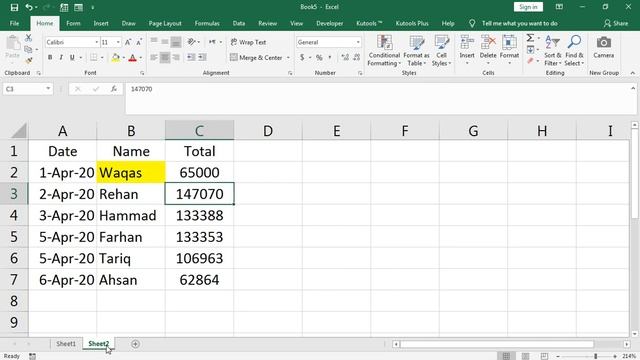Switch to the Kutools Plus tab
The width and height of the screenshot is (640, 360).
pos(412,23)
